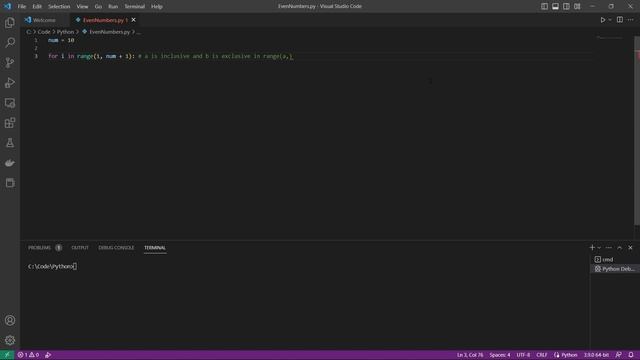Click Code folder in breadcrumb
Screen dimensions: 640x360
point(44,32)
